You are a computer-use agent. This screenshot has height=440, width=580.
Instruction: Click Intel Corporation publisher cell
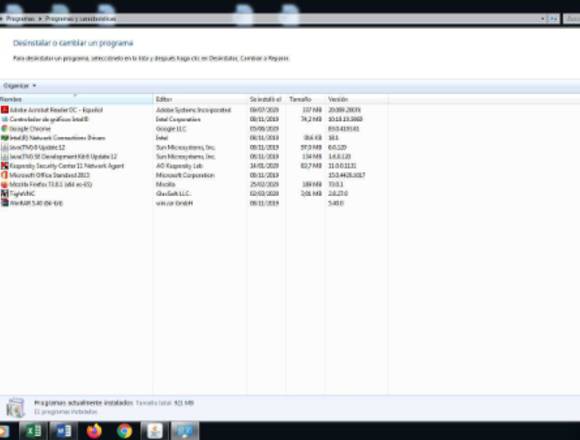click(x=178, y=119)
